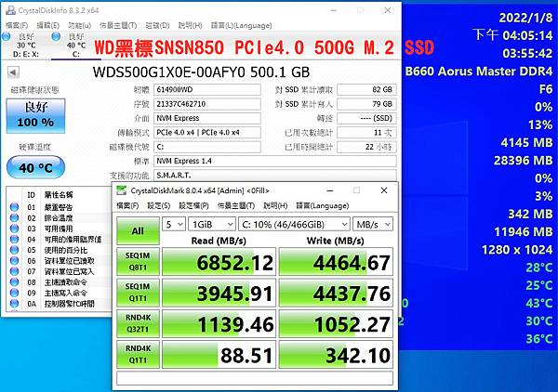Click the standard field NVM Express 1.4

pos(275,161)
